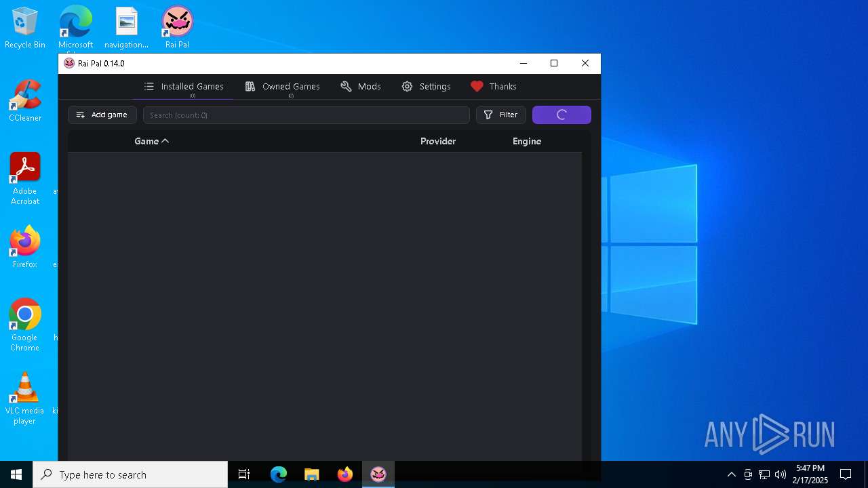Viewport: 868px width, 488px height.
Task: Focus the Search games input field
Action: pyautogui.click(x=307, y=115)
